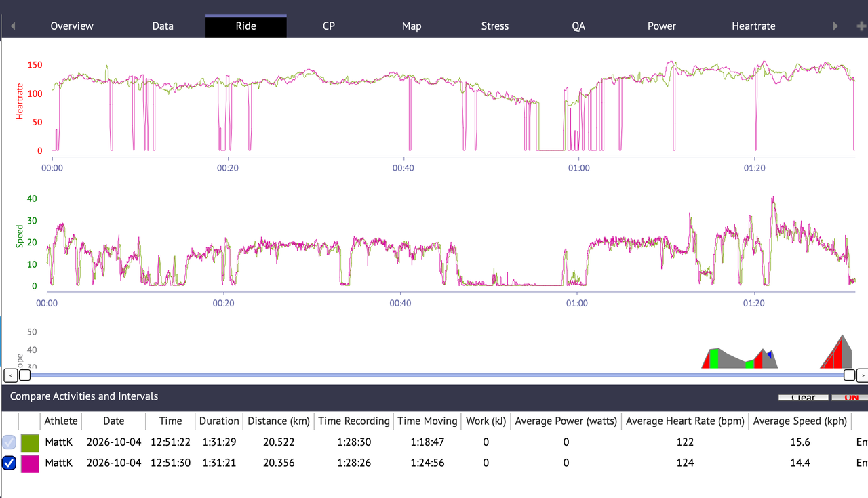
Task: Add a new chart with the plus icon
Action: 861,26
